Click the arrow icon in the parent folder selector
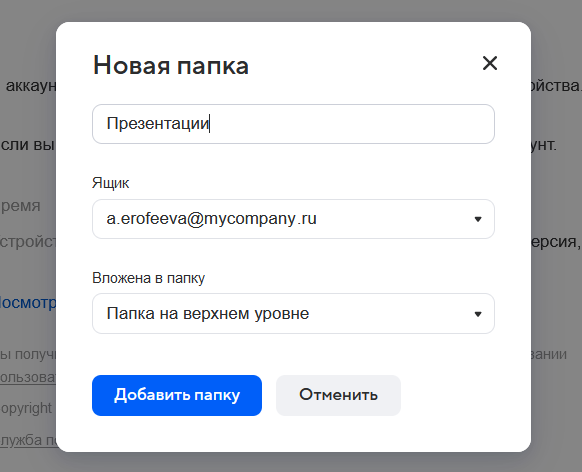The image size is (582, 472). point(478,314)
